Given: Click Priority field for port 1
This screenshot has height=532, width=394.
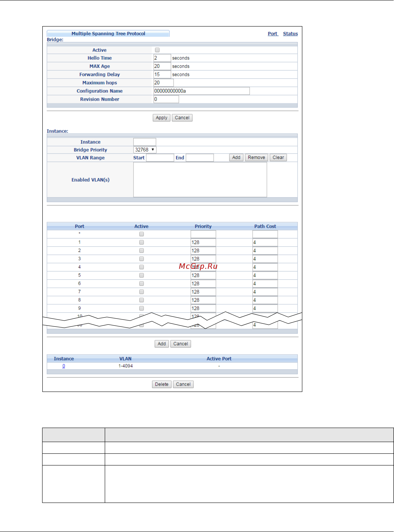Looking at the screenshot, I should coord(203,242).
